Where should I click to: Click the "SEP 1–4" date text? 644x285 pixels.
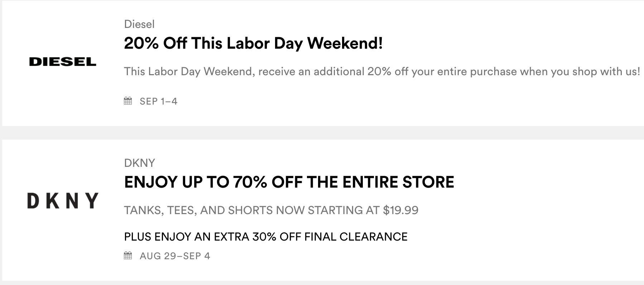pyautogui.click(x=158, y=101)
